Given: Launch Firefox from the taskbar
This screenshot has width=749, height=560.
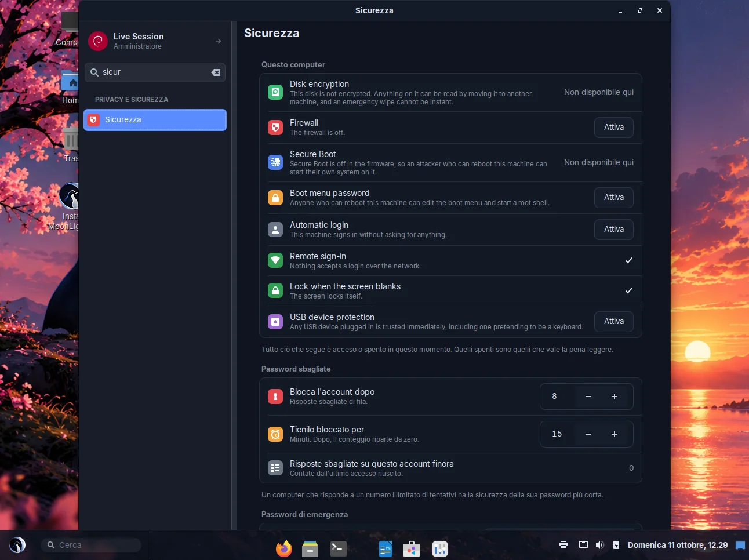Looking at the screenshot, I should tap(283, 548).
